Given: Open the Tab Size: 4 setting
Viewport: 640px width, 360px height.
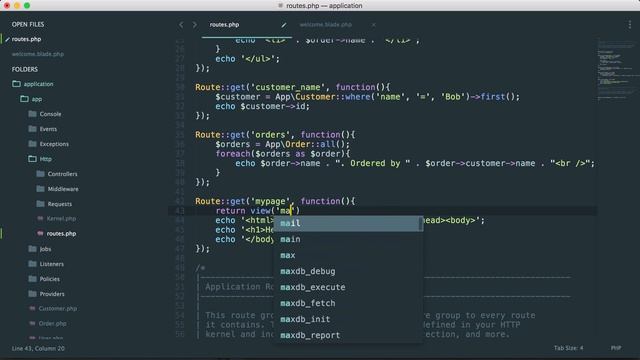Looking at the screenshot, I should point(568,348).
